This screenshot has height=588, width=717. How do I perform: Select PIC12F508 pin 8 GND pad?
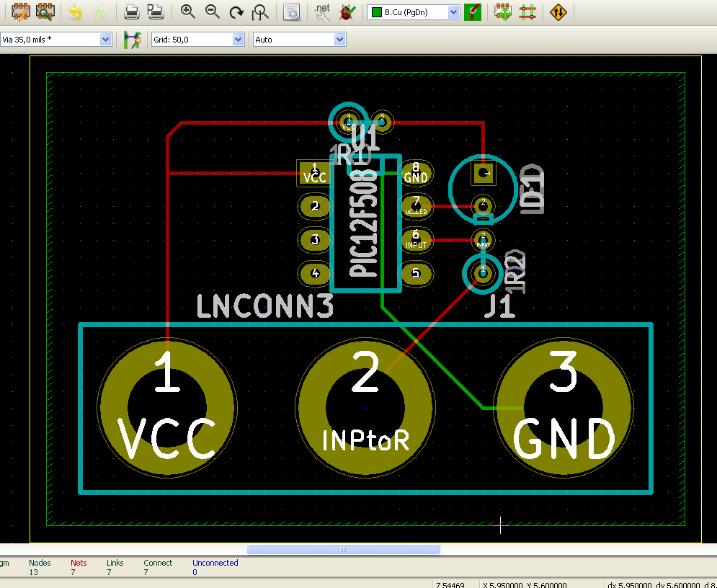[x=416, y=173]
